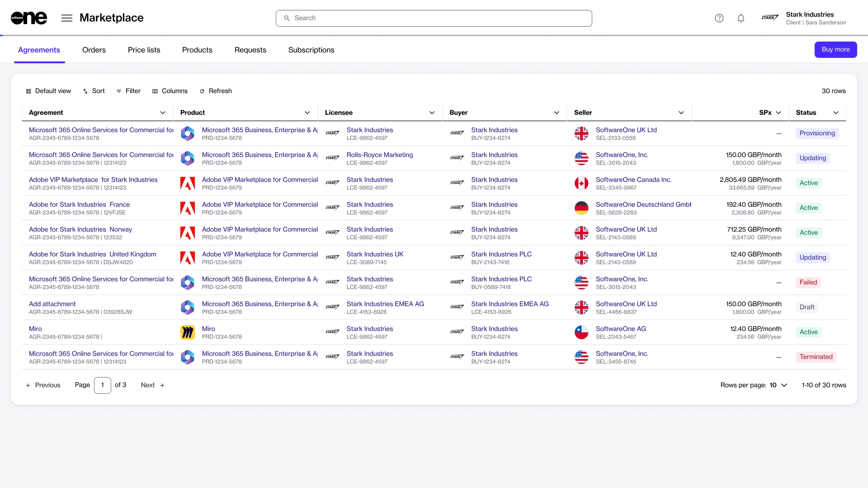Open the hamburger navigation menu
The height and width of the screenshot is (488, 868).
click(67, 18)
